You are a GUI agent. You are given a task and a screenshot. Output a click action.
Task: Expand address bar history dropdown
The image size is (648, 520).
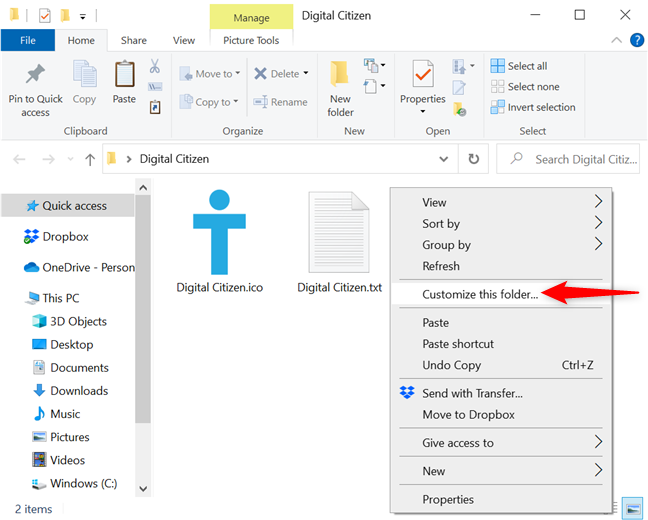point(443,159)
